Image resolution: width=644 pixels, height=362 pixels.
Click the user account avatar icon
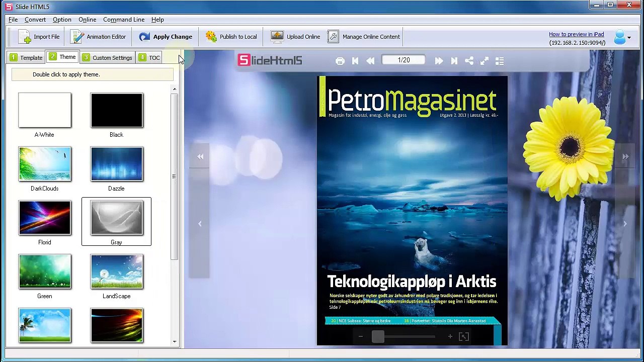click(x=619, y=37)
